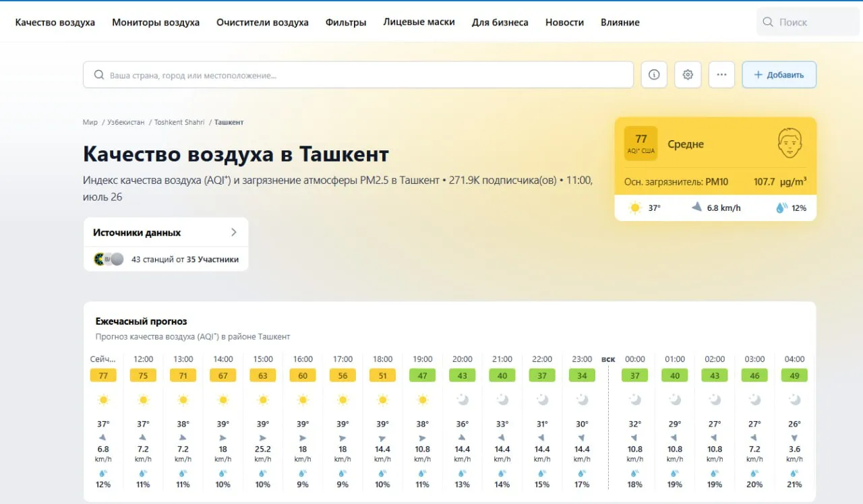Click the wind direction icon beside 6.8 km/h

point(696,208)
